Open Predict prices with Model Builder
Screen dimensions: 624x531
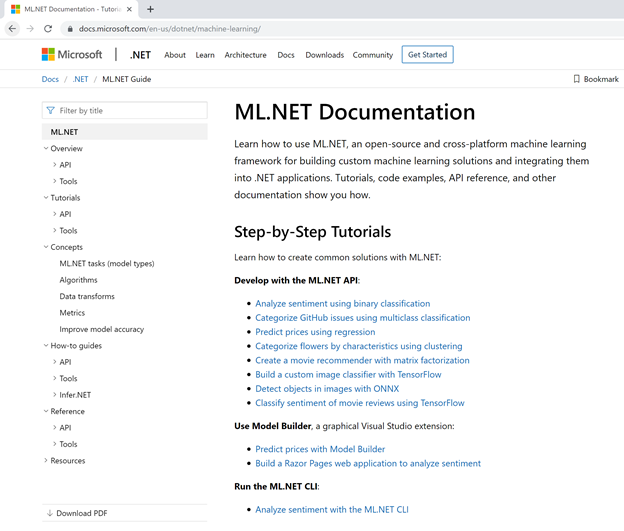pyautogui.click(x=320, y=449)
